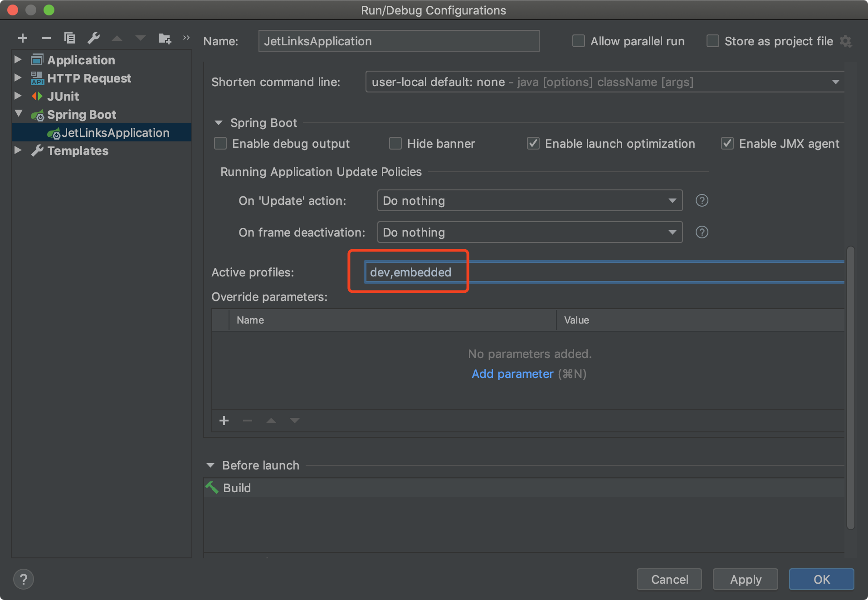Viewport: 868px width, 600px height.
Task: Move the configuration up with the toolbar arrow
Action: (117, 38)
